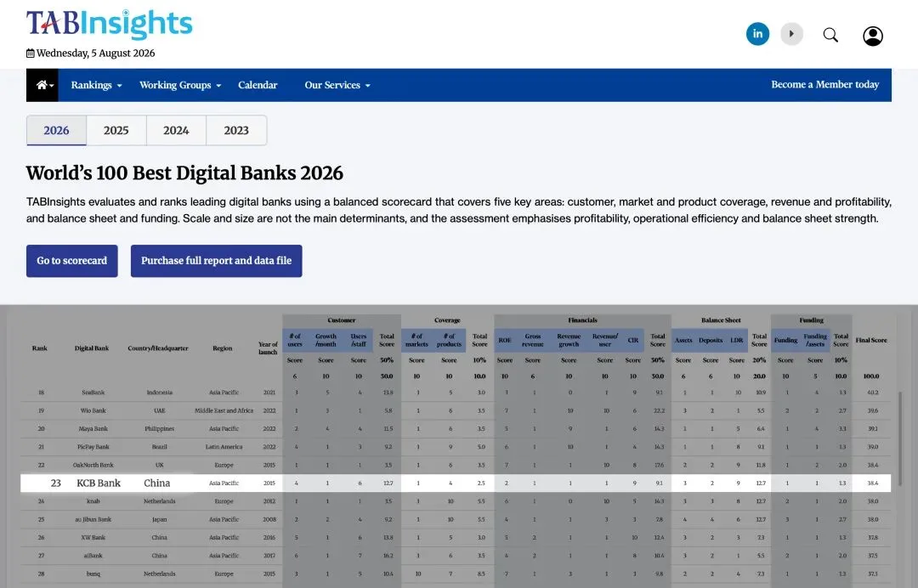
Task: Click the LDR column header
Action: (x=736, y=340)
